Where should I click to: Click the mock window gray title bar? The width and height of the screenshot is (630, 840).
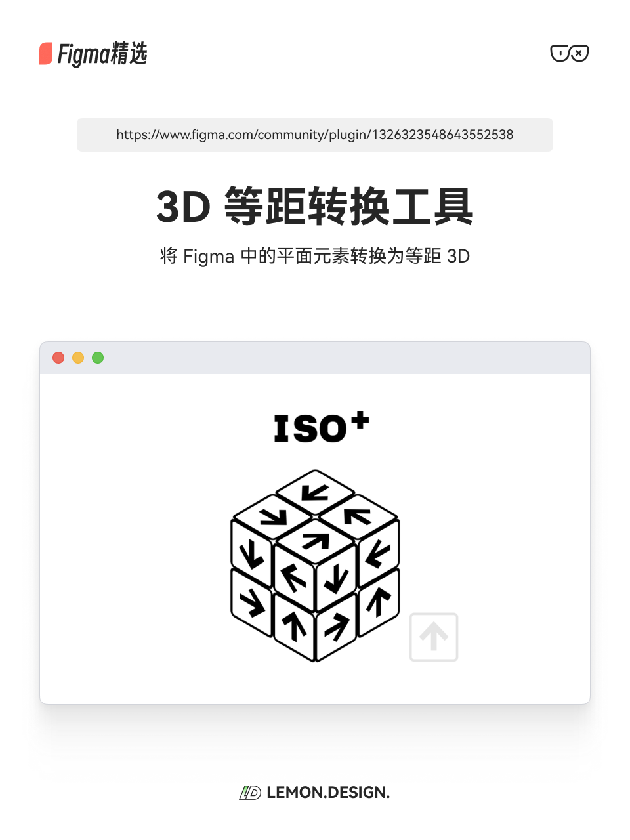click(x=315, y=358)
